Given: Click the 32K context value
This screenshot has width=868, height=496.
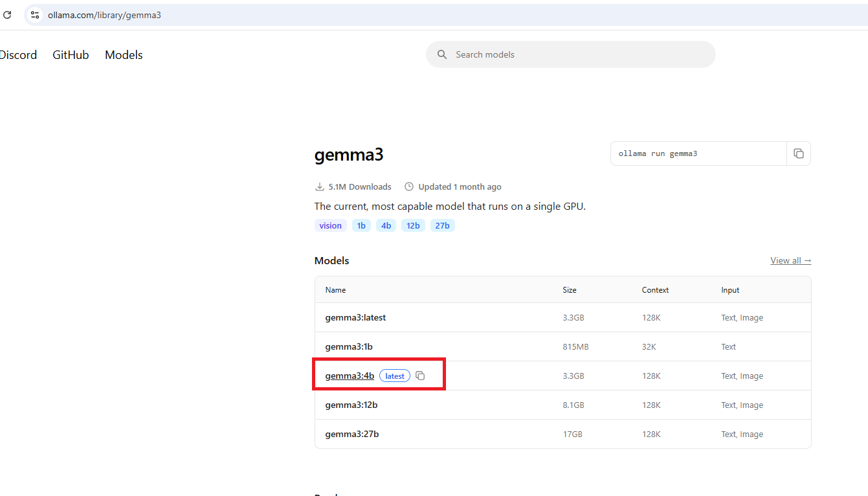Looking at the screenshot, I should [649, 347].
